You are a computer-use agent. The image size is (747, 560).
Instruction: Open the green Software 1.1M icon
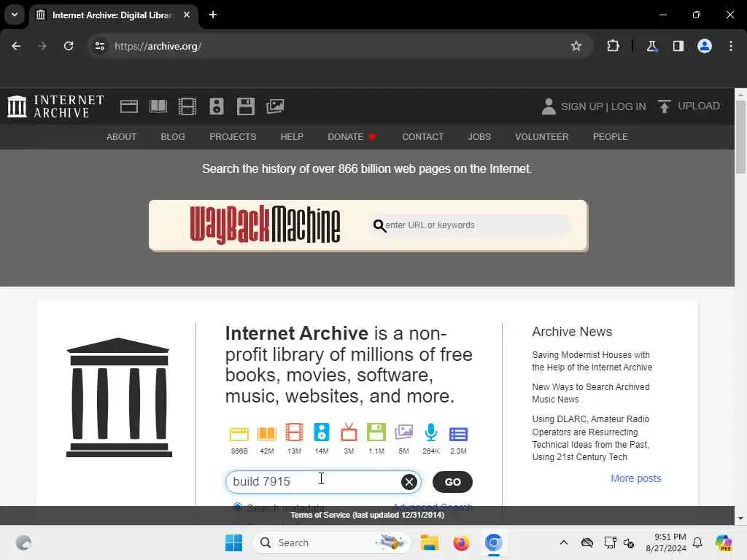click(x=376, y=432)
